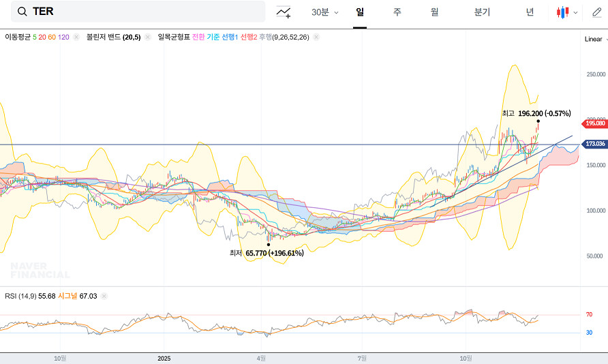Image resolution: width=608 pixels, height=364 pixels.
Task: Click the 이동평균 indicator label
Action: point(18,37)
